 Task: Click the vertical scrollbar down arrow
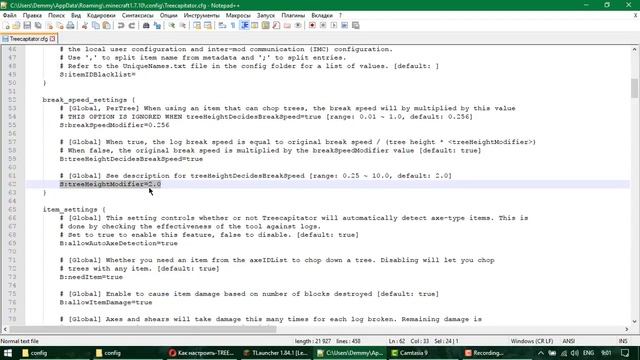click(x=634, y=321)
